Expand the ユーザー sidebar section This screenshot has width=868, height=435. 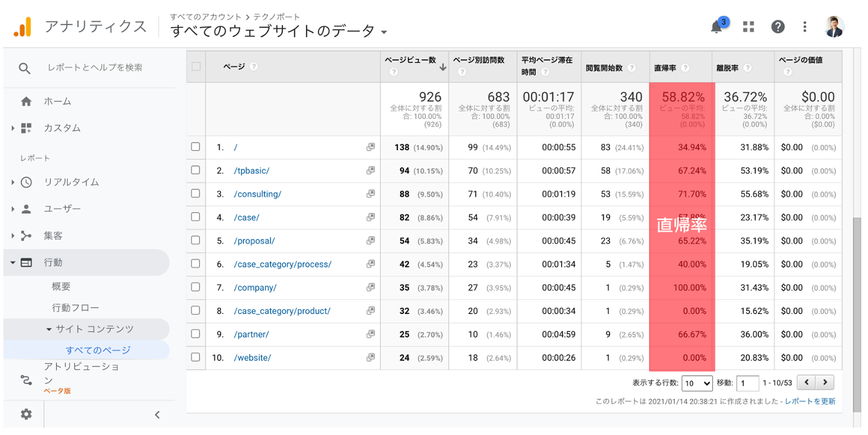(x=12, y=209)
